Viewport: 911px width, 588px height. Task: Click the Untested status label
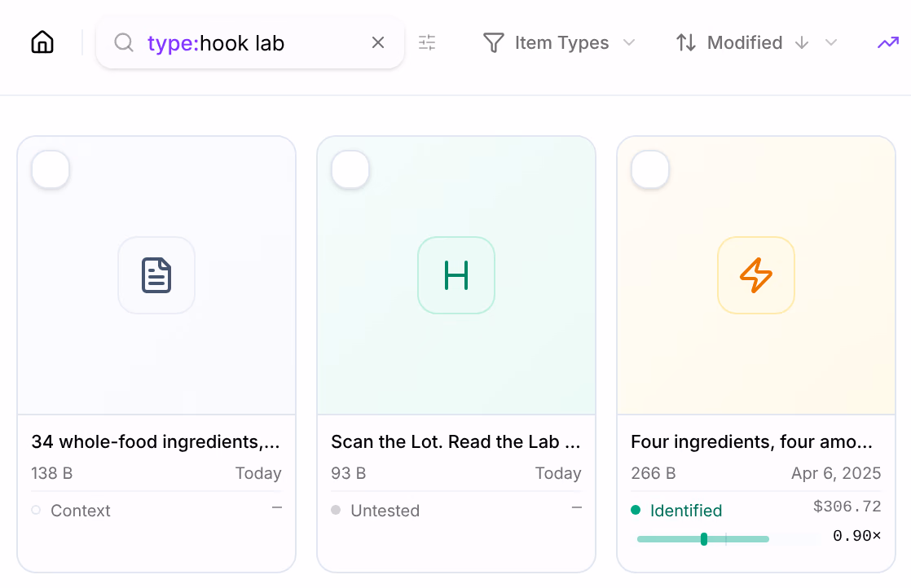coord(385,510)
